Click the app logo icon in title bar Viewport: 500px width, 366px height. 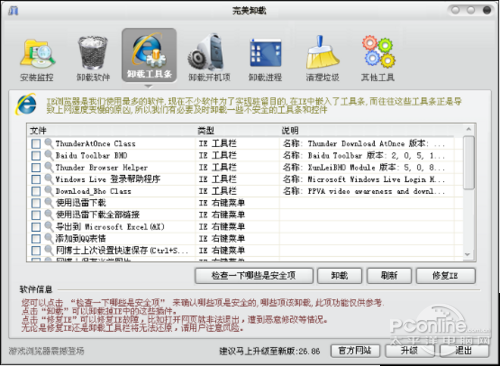(13, 10)
